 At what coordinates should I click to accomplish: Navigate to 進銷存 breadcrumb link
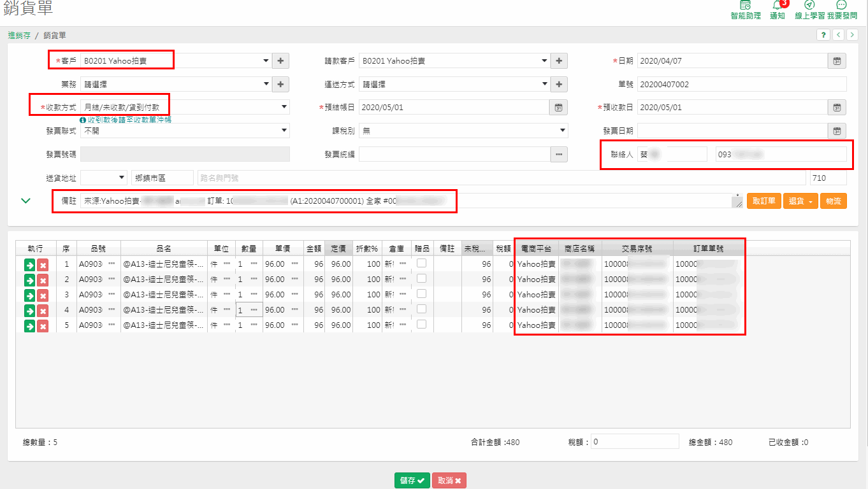pyautogui.click(x=19, y=36)
